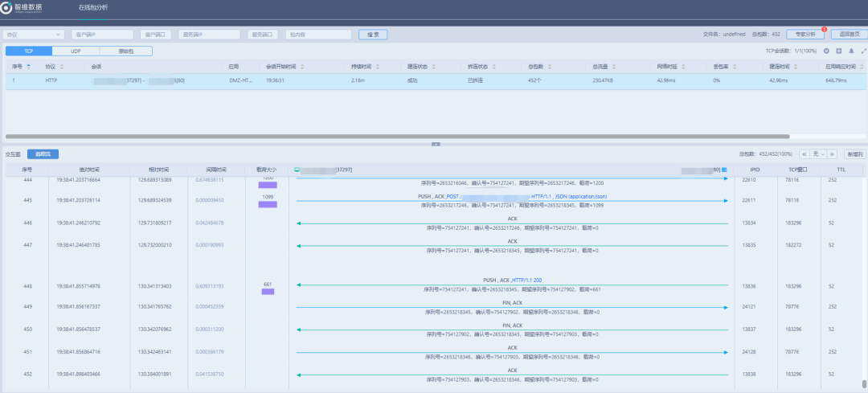
Task: Click timestamp 19:38:41.855714978 in row 448
Action: point(78,286)
